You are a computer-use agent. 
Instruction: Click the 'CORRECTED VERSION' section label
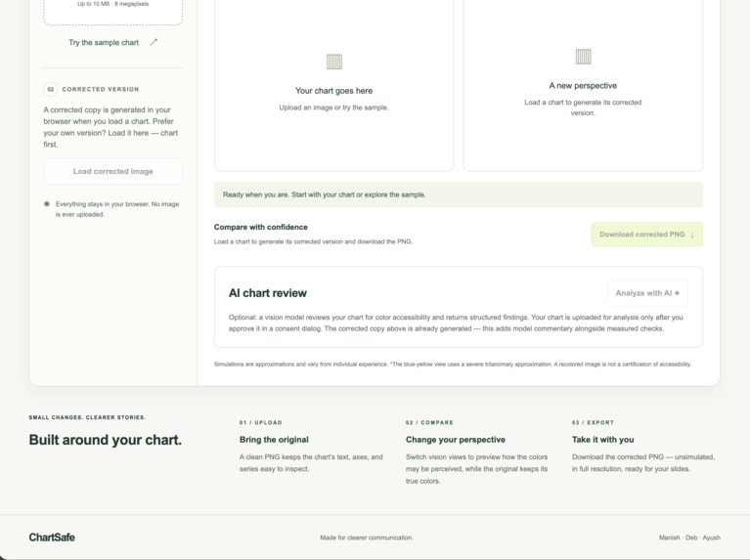coord(101,90)
